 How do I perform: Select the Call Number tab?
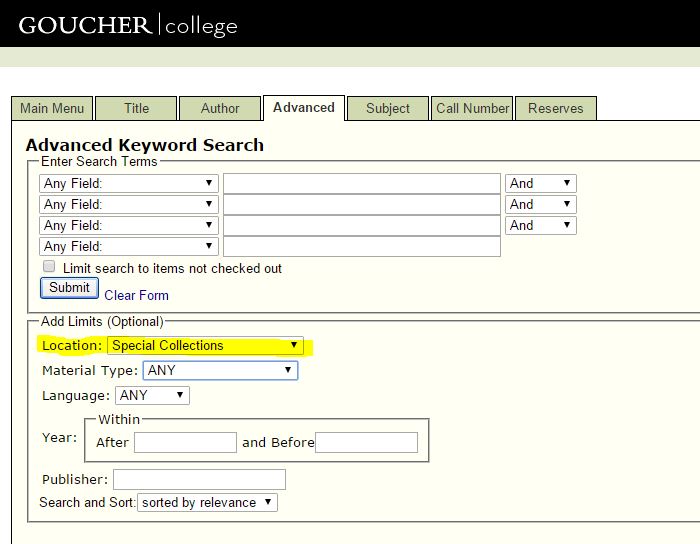[x=472, y=108]
